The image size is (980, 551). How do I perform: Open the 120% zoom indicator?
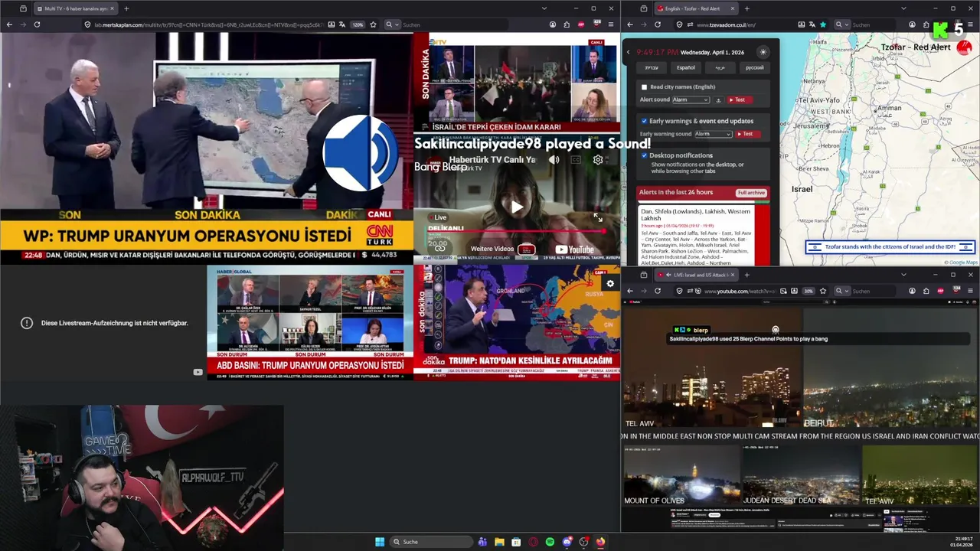pyautogui.click(x=358, y=24)
